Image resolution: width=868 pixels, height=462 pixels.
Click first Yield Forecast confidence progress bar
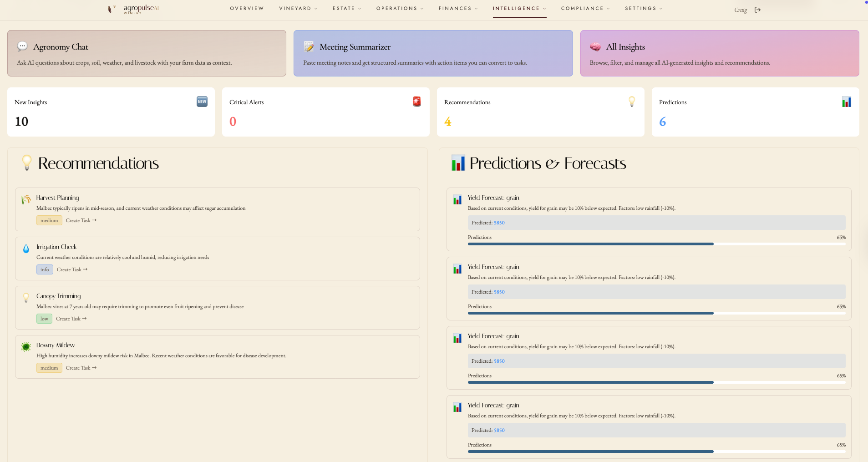656,244
